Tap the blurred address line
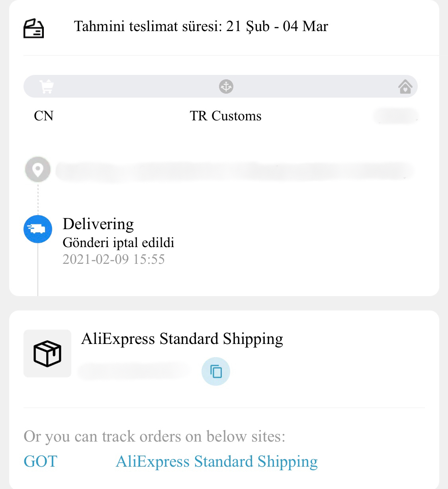Image resolution: width=448 pixels, height=489 pixels. [x=234, y=171]
